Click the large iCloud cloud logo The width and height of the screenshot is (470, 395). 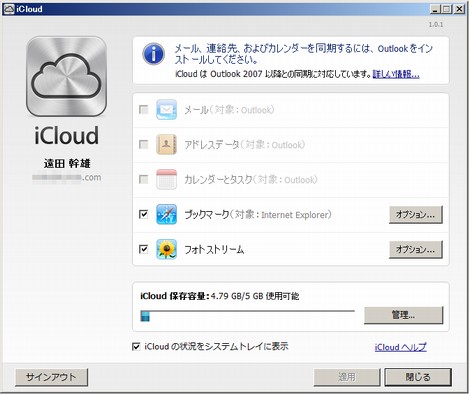(67, 76)
